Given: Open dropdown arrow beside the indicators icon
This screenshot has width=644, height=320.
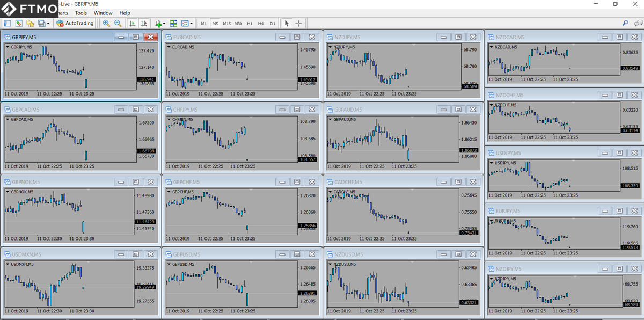Looking at the screenshot, I should click(x=164, y=24).
